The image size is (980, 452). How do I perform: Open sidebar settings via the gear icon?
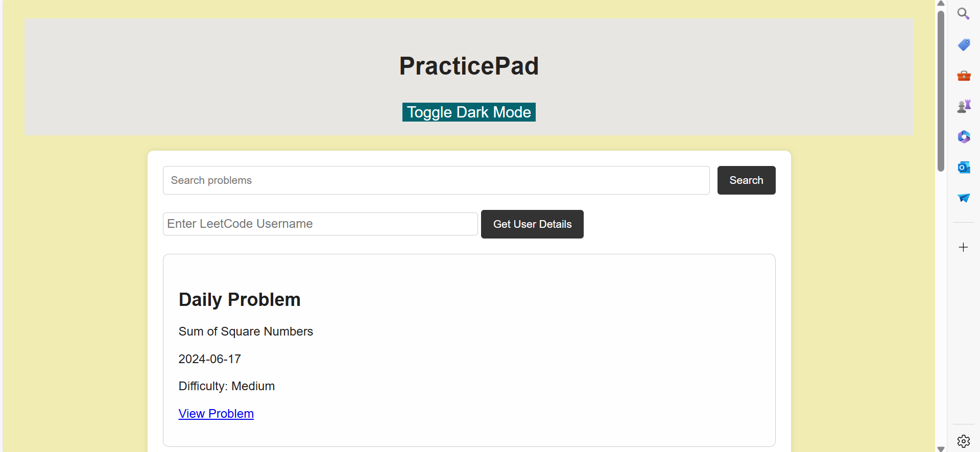pos(963,441)
